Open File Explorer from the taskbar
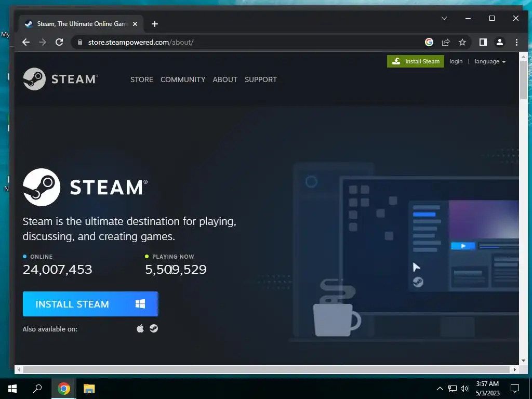The image size is (532, 399). [x=89, y=389]
